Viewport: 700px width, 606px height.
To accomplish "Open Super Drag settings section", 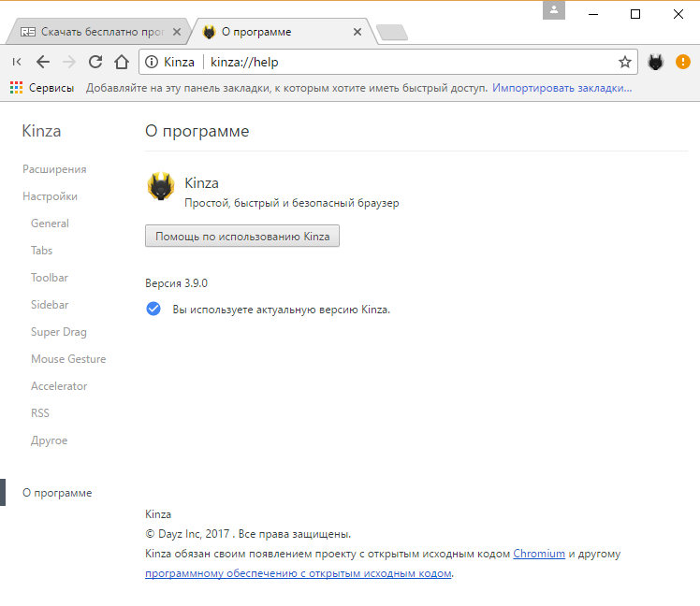I will pos(58,332).
